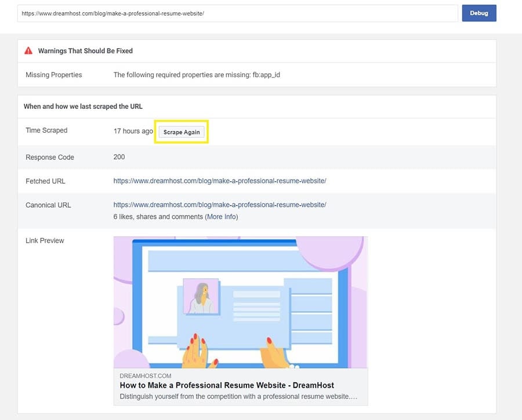This screenshot has height=420, width=522.
Task: Click the preview description starting 'Distinguish yourself'
Action: click(238, 397)
